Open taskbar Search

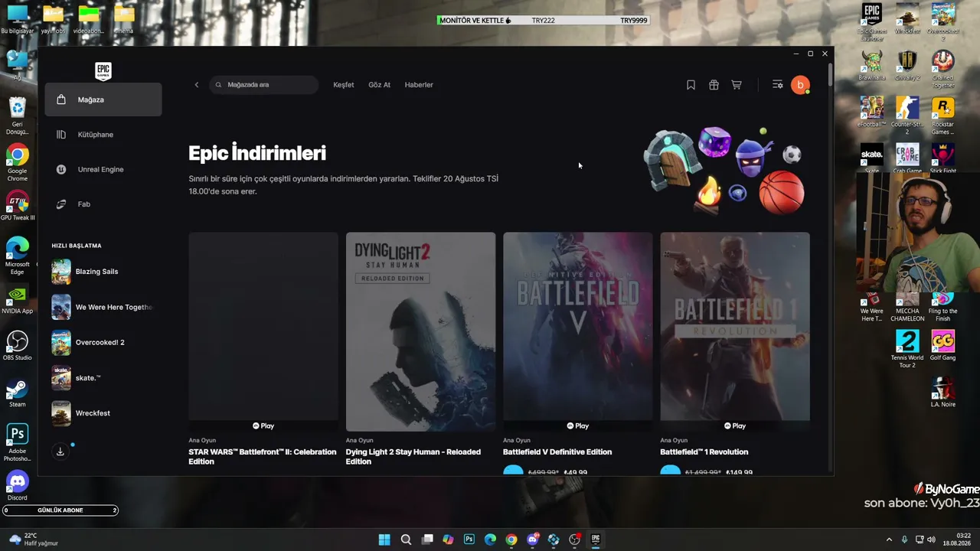(406, 540)
